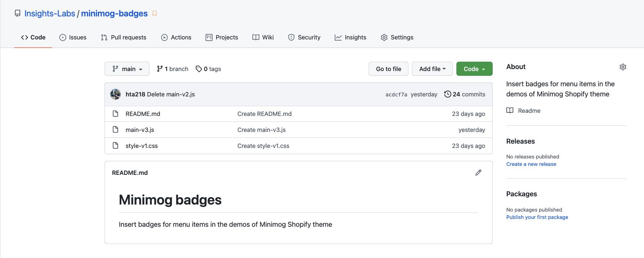Click the file icon next to README.md
Image resolution: width=644 pixels, height=258 pixels.
pos(115,114)
